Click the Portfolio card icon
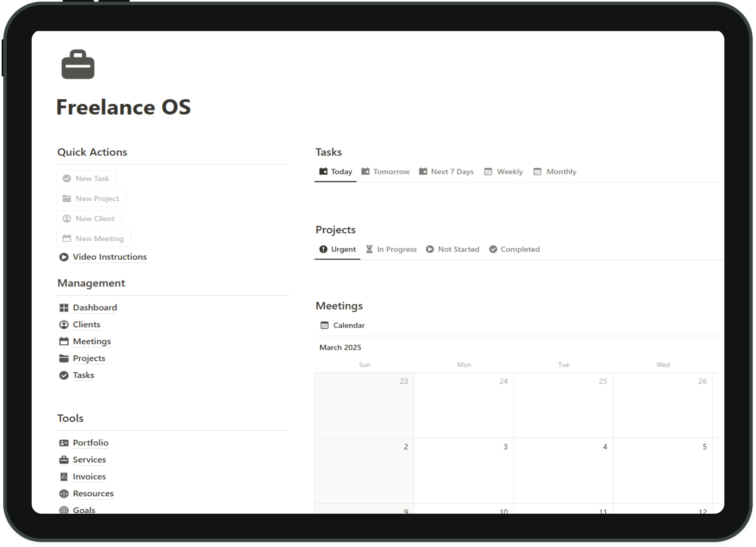 pyautogui.click(x=64, y=443)
